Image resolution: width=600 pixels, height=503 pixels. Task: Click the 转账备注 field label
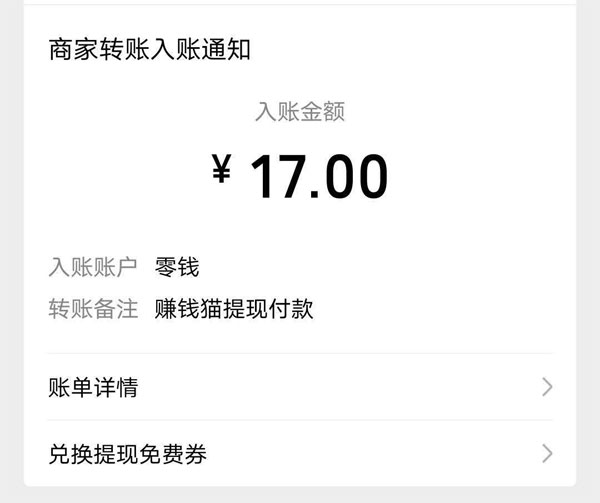(x=93, y=309)
